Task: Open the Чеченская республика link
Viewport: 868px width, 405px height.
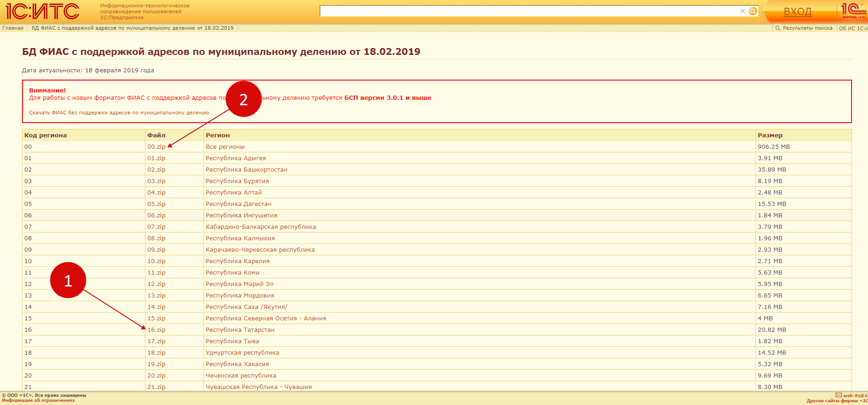Action: (x=241, y=376)
